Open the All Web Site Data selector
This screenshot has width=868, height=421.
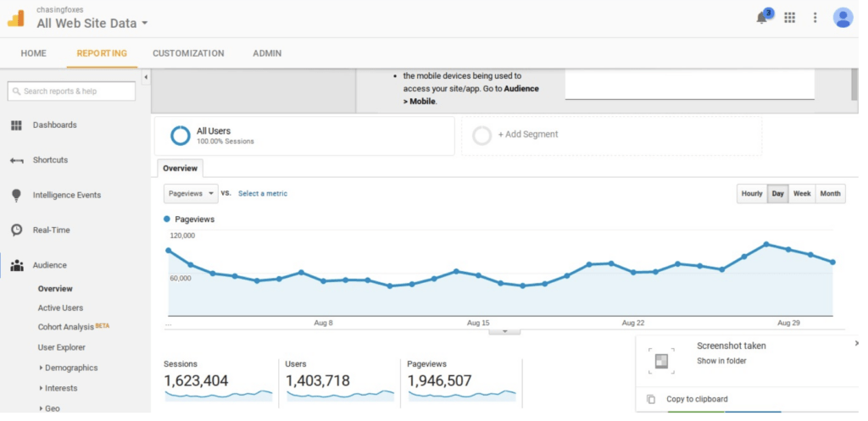(x=92, y=24)
